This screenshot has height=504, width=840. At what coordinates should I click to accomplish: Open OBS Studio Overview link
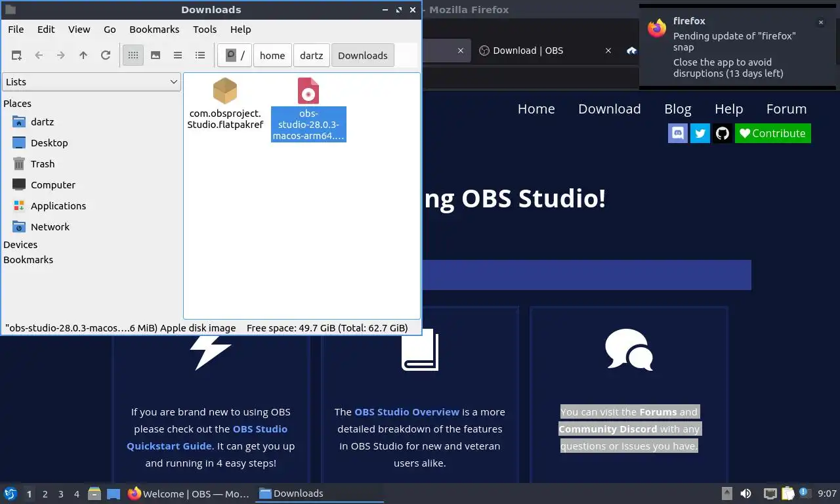click(407, 412)
